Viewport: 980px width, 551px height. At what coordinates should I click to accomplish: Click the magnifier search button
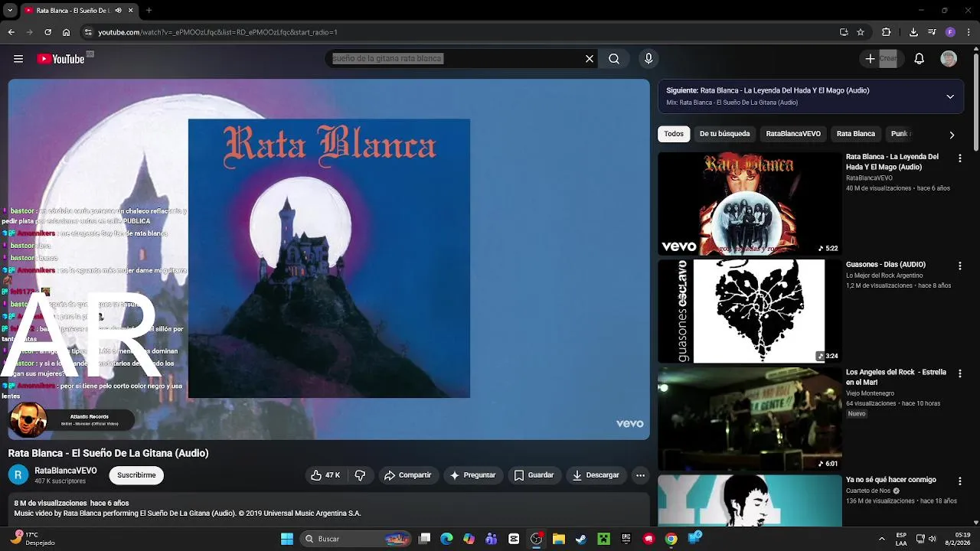coord(614,59)
